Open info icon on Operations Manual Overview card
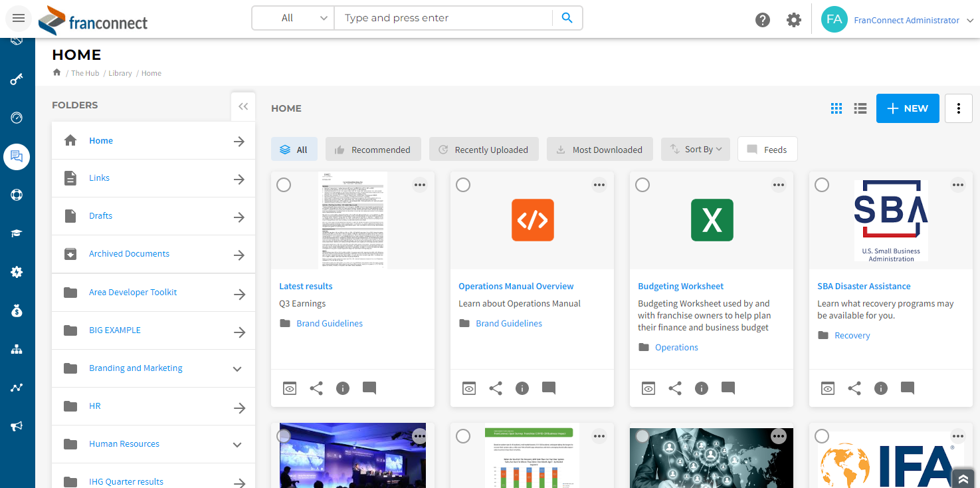Viewport: 980px width, 488px height. (x=522, y=388)
